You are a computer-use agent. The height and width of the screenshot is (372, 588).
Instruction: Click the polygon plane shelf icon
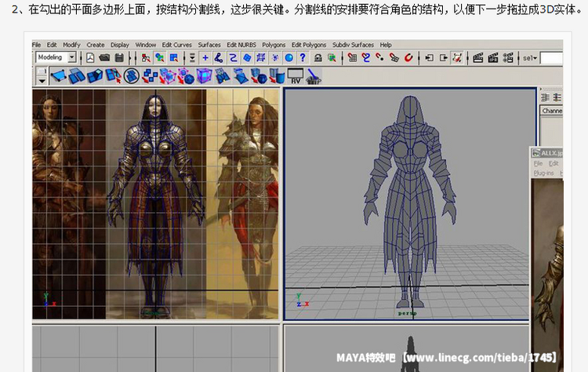click(x=59, y=76)
